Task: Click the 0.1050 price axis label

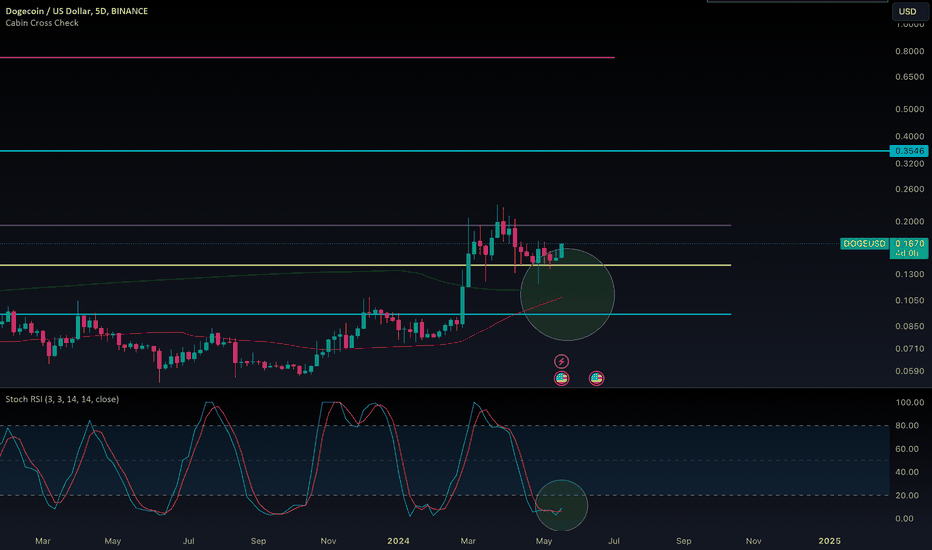Action: 909,300
